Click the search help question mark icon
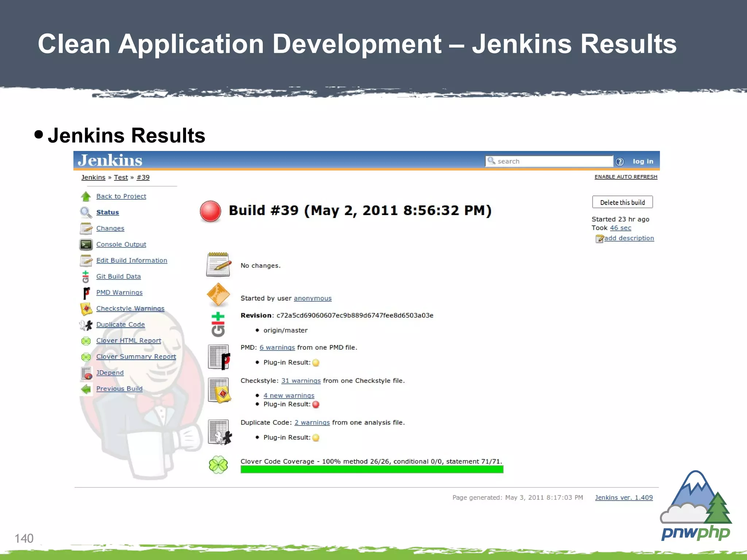Viewport: 747px width, 560px height. point(620,162)
